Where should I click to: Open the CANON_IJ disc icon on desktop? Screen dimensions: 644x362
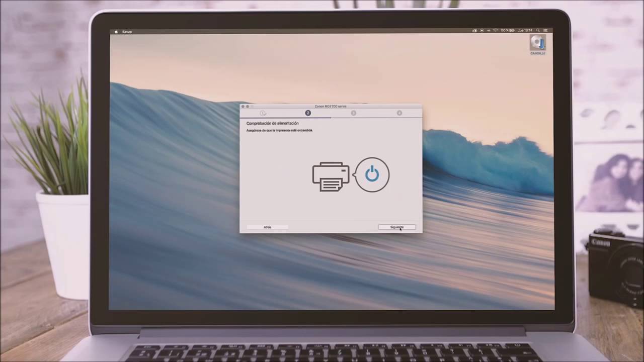(538, 45)
